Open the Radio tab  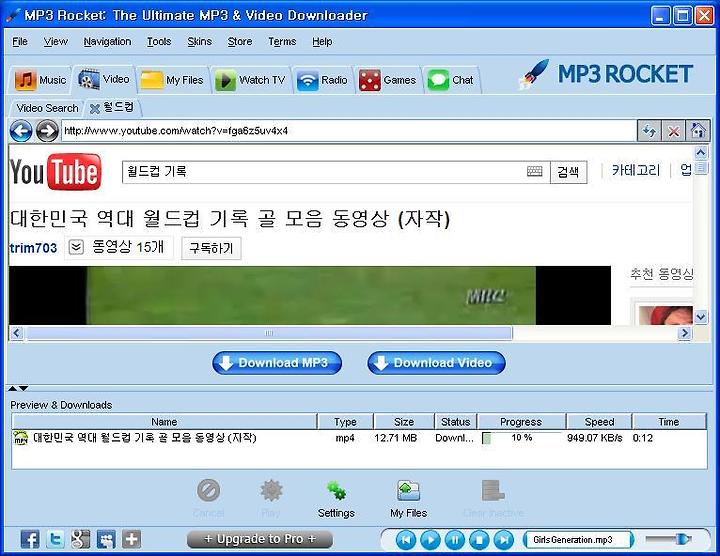(x=322, y=80)
